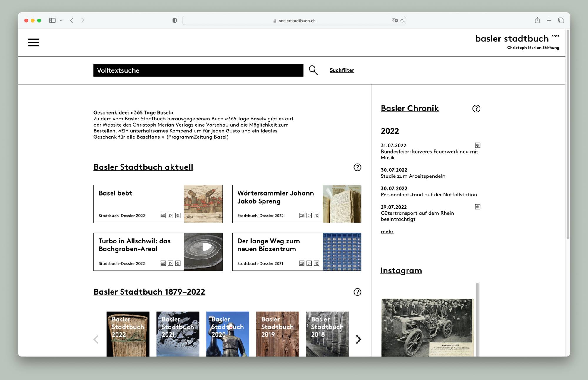Click video icon on Biozentrum card
The image size is (588, 380).
[309, 263]
